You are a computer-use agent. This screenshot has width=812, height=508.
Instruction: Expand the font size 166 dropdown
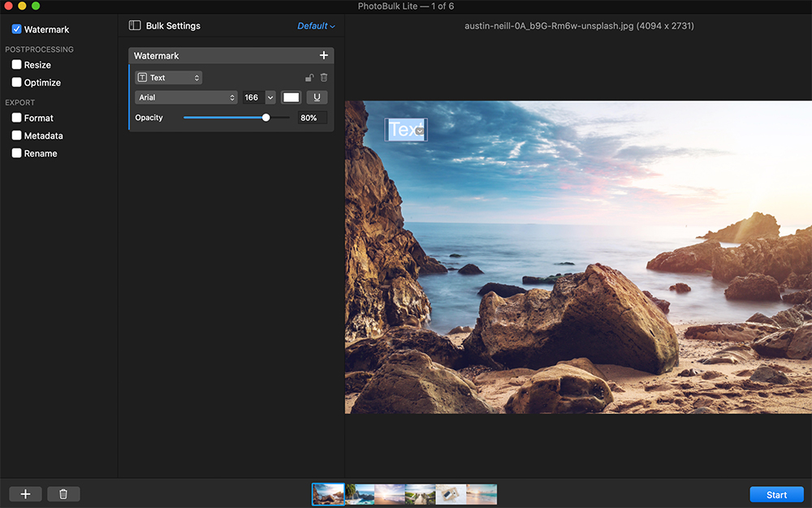tap(270, 97)
